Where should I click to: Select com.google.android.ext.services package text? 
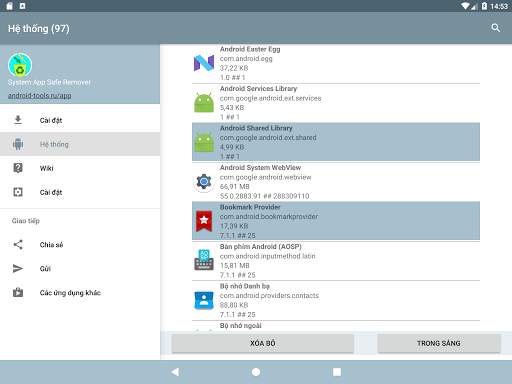pyautogui.click(x=270, y=98)
